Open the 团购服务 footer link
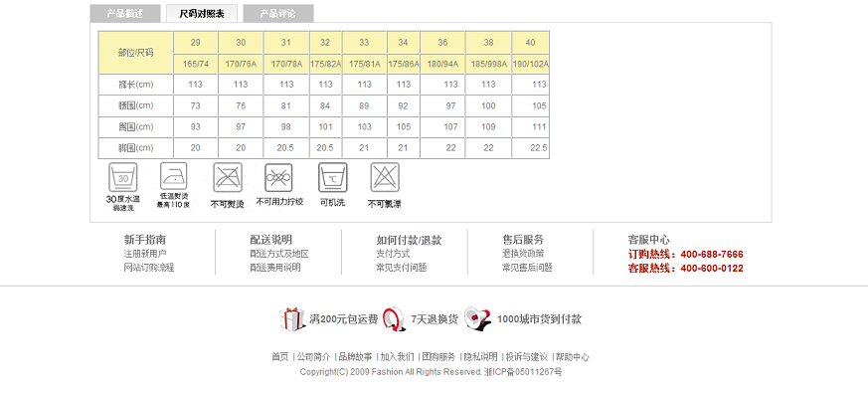 click(438, 357)
